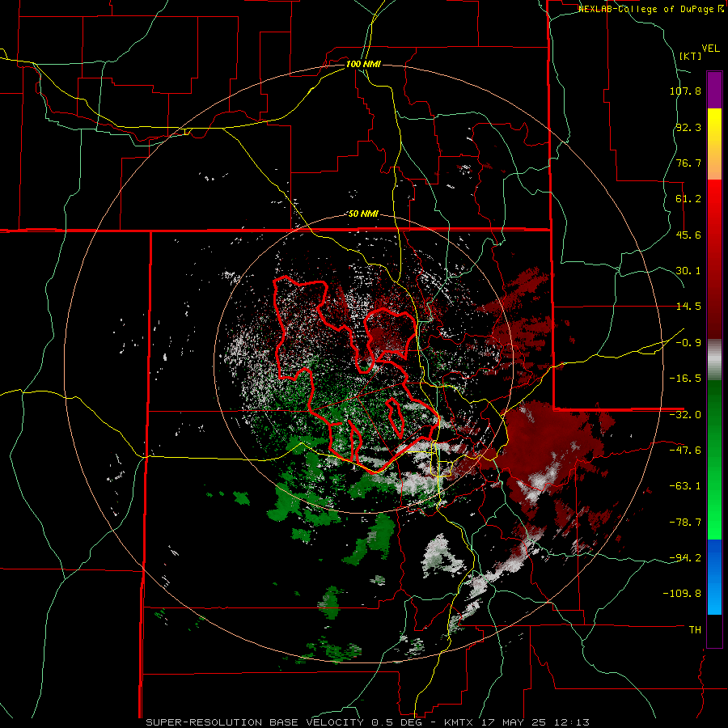Select the 30.1 scale value
728x728 pixels.
688,271
